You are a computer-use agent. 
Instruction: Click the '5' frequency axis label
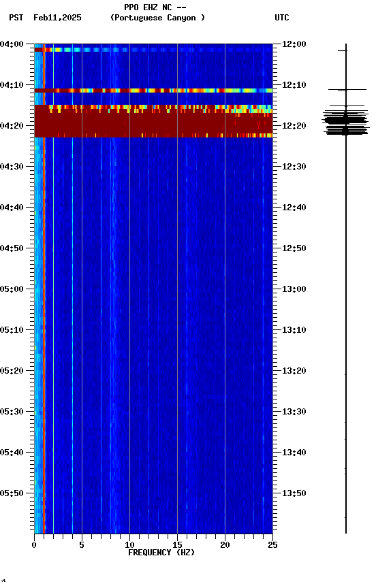(82, 545)
